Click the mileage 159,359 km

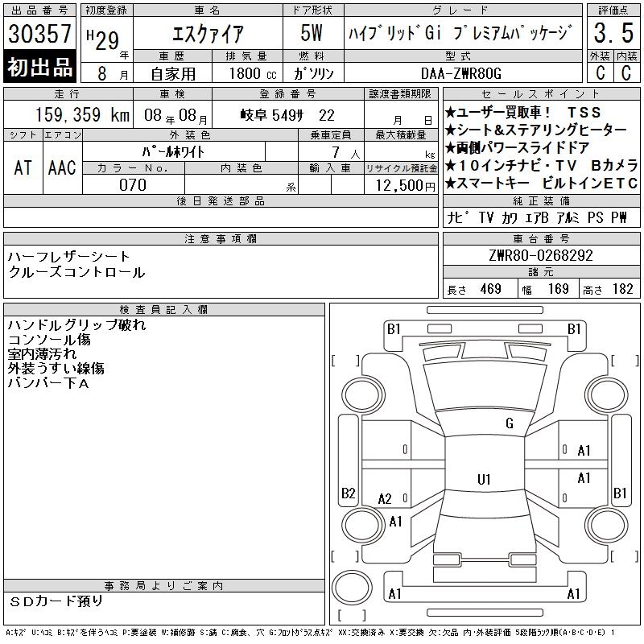[x=82, y=115]
